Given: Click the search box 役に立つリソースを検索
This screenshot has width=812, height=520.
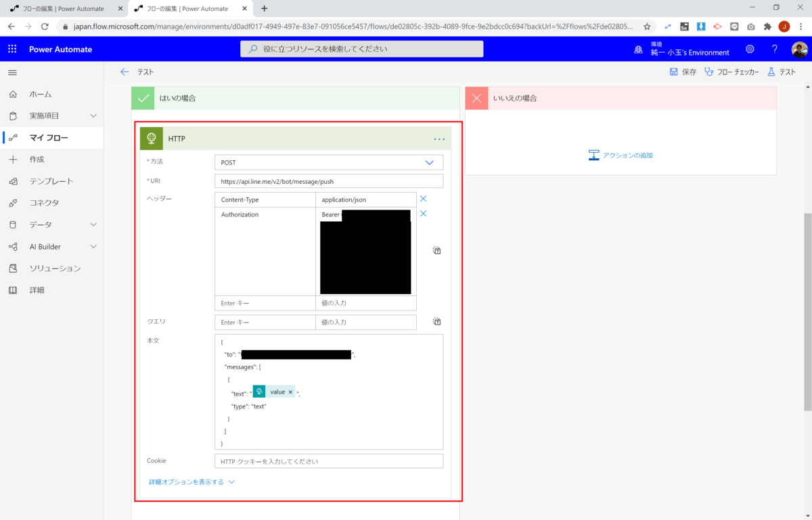Looking at the screenshot, I should [362, 49].
